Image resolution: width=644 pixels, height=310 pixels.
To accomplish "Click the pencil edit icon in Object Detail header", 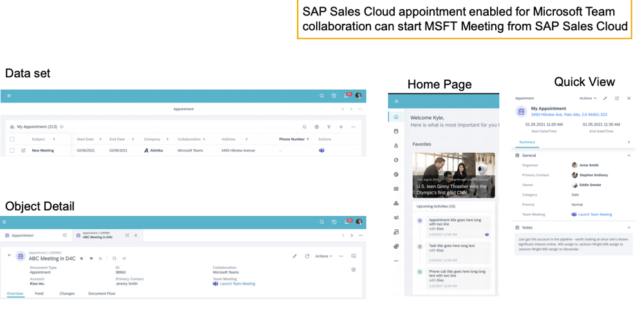I will (294, 256).
